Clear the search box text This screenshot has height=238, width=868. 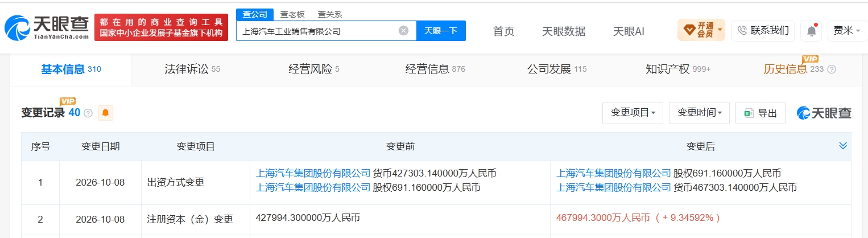click(x=403, y=31)
